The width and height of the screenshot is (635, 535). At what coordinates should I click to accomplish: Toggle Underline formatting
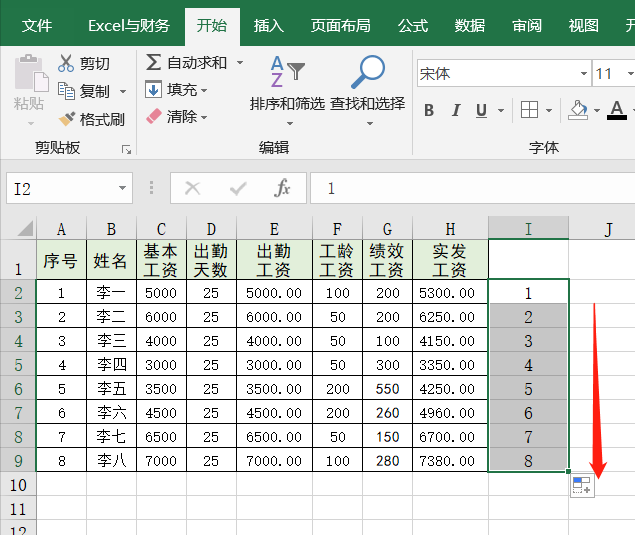click(481, 110)
